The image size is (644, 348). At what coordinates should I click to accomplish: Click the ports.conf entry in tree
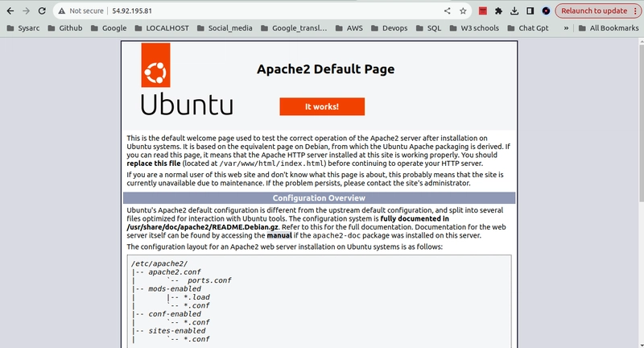209,280
